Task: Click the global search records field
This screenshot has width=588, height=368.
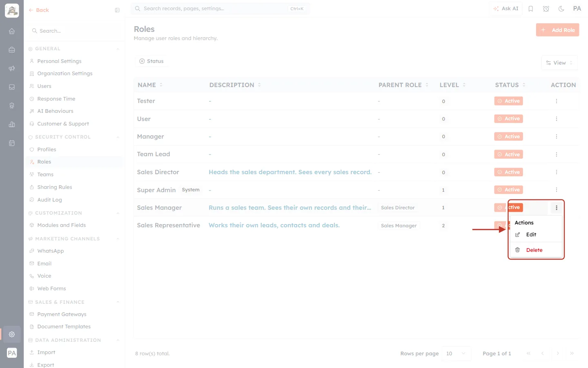Action: (x=220, y=9)
